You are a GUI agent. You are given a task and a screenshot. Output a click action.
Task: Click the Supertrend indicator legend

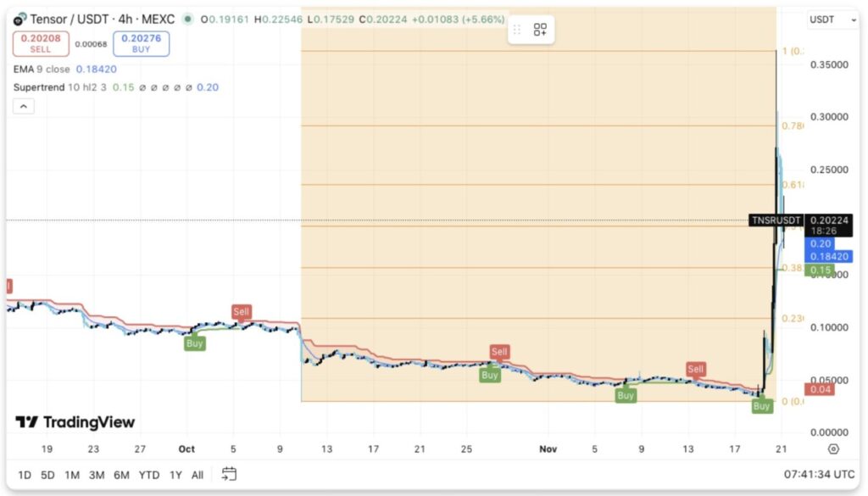click(53, 86)
